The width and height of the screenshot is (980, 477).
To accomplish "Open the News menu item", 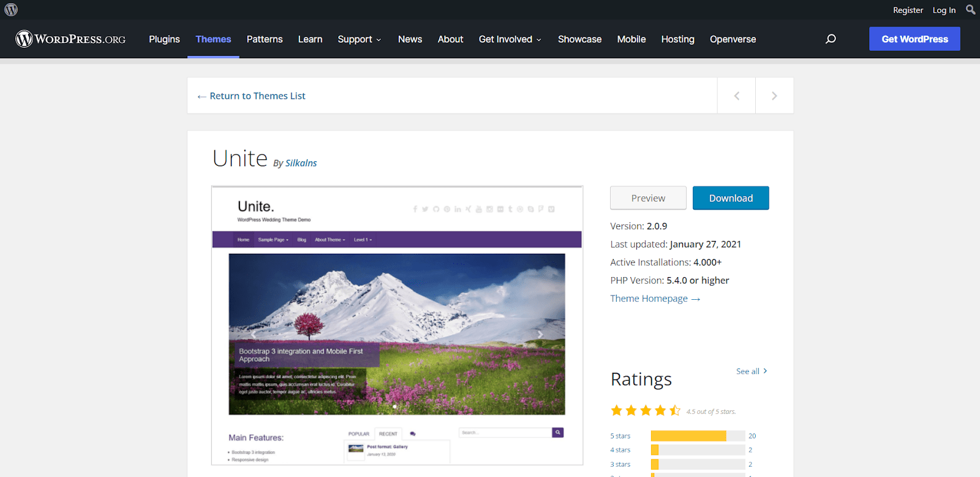I will coord(410,39).
